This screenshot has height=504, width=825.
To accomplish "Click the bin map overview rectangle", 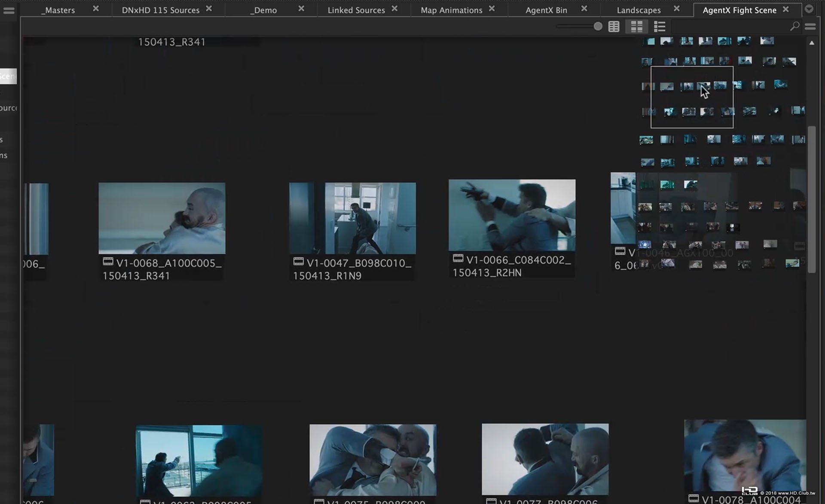I will click(692, 97).
